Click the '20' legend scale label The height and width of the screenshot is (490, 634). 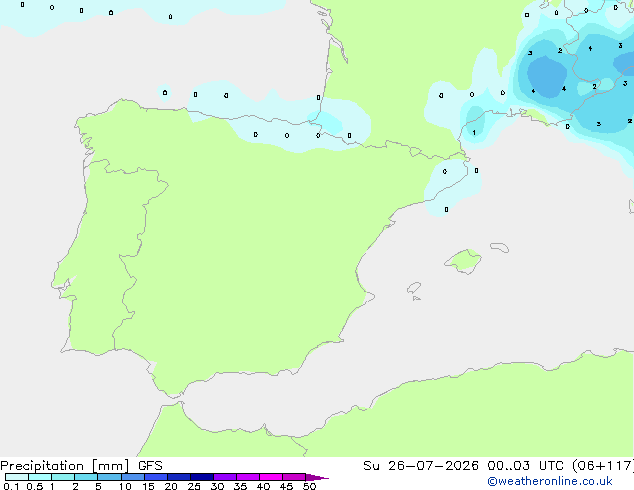(x=171, y=486)
